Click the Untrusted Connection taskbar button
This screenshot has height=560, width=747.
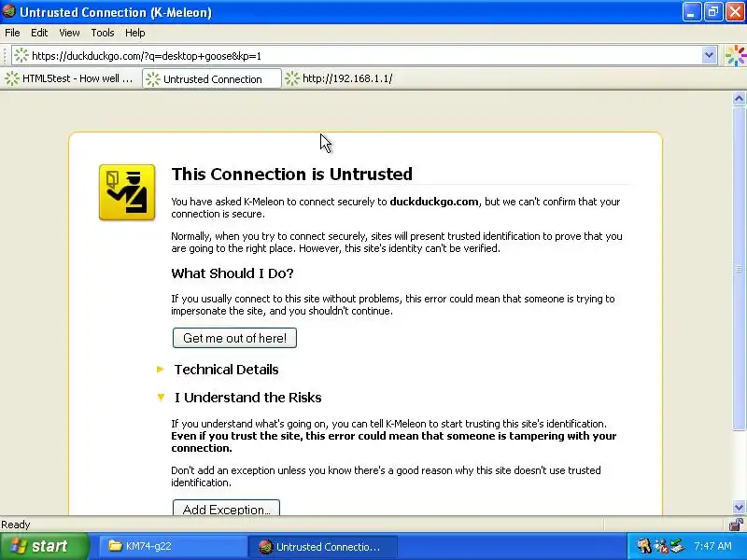tap(322, 547)
